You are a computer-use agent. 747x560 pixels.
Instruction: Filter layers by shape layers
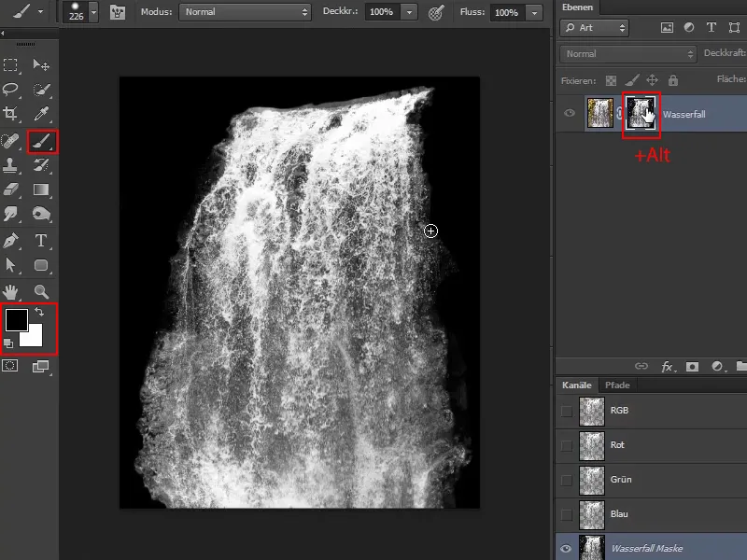[734, 28]
